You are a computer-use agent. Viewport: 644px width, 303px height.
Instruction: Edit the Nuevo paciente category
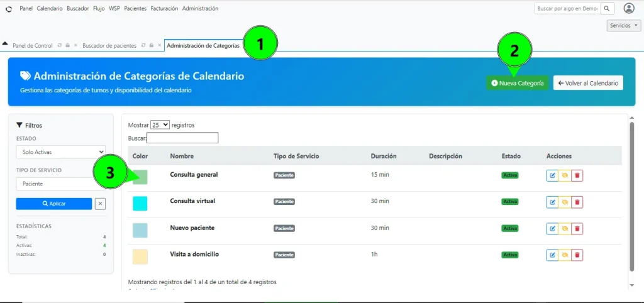point(552,229)
